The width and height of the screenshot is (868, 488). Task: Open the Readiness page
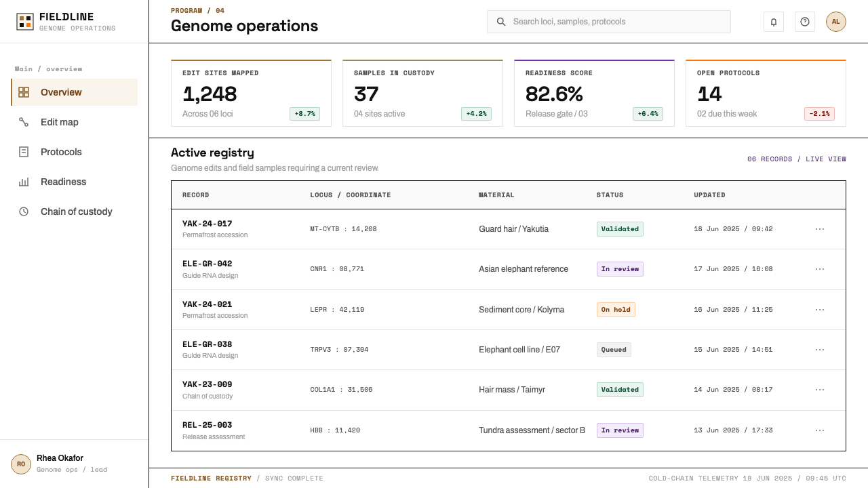75,182
